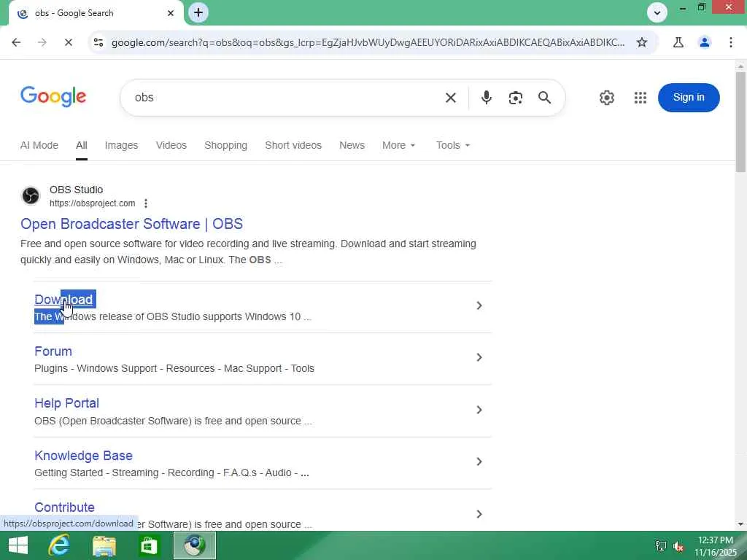Stop loading the page
The width and height of the screenshot is (747, 560).
68,42
